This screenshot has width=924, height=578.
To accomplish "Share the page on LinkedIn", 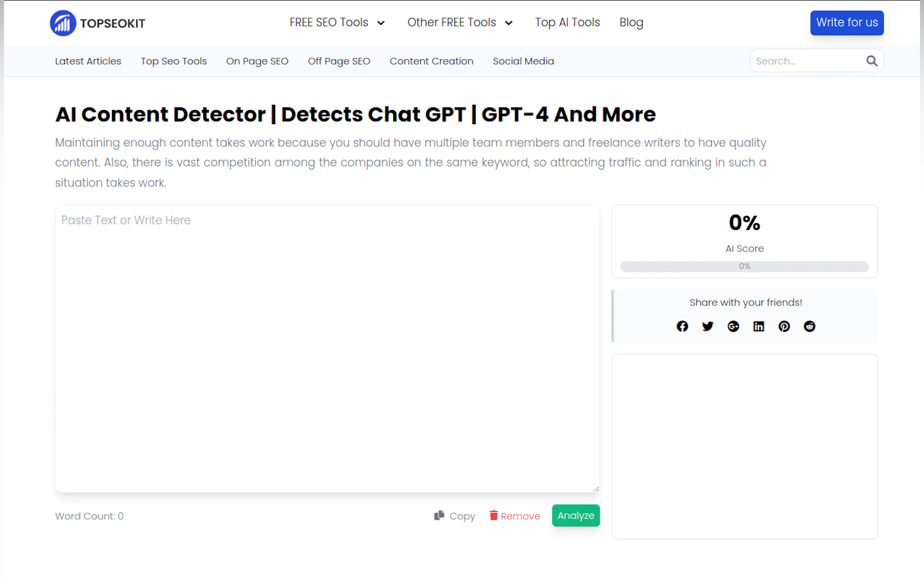I will tap(758, 326).
